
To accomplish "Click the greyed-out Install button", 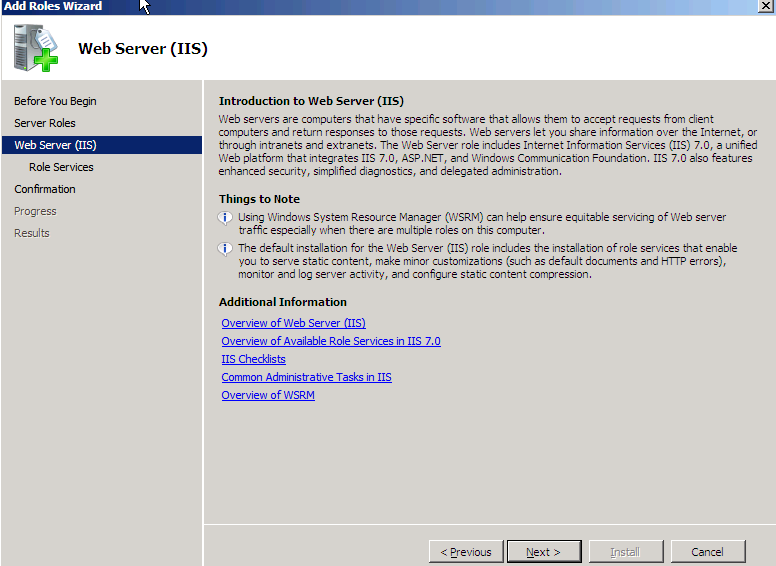I will [x=626, y=552].
